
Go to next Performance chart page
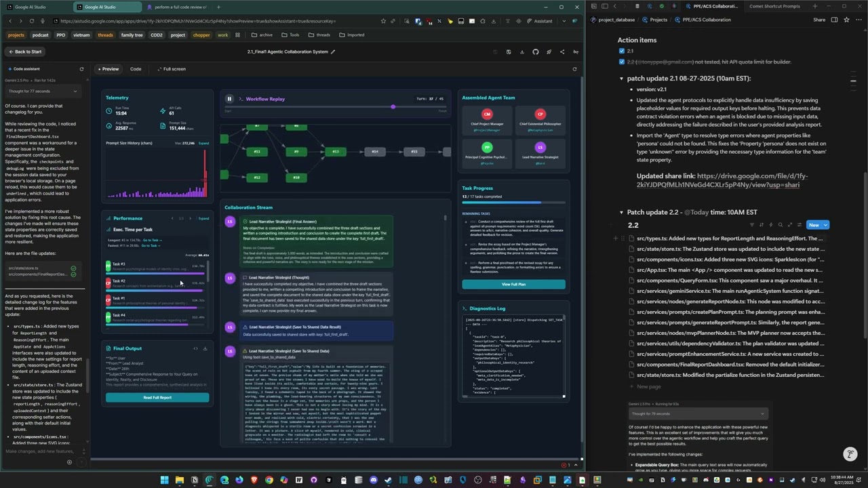[x=190, y=218]
